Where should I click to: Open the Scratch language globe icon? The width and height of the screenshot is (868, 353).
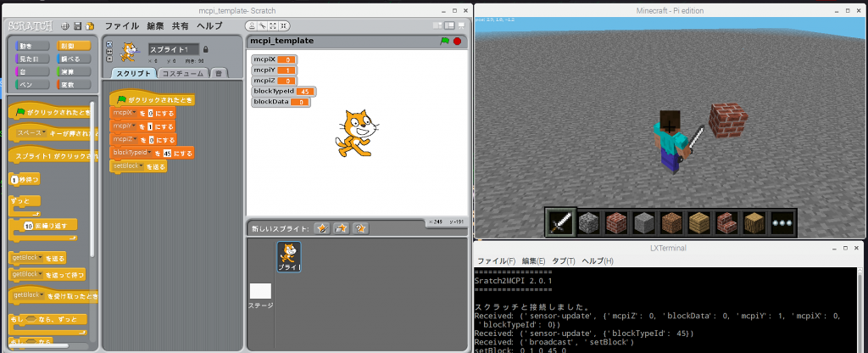[65, 26]
